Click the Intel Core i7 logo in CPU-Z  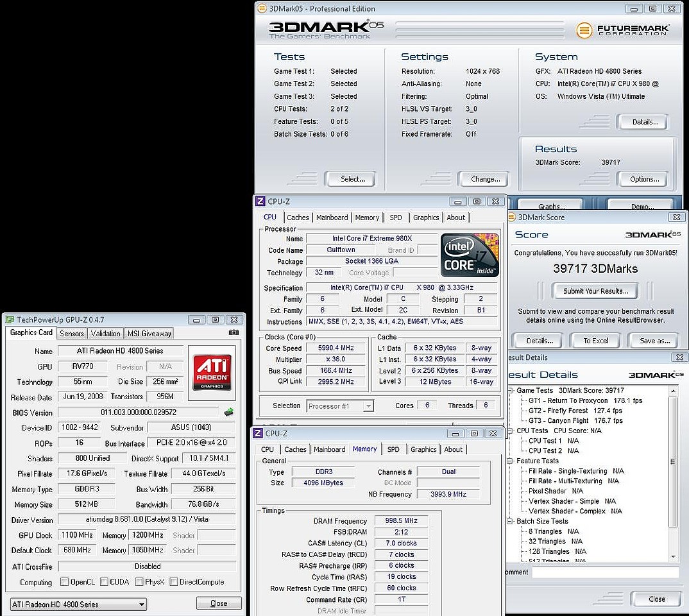point(470,255)
